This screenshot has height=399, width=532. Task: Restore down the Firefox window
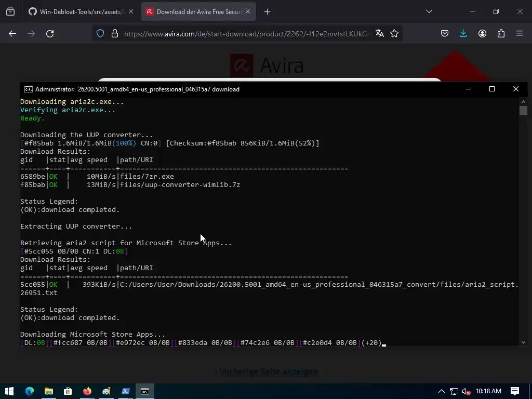tap(496, 11)
